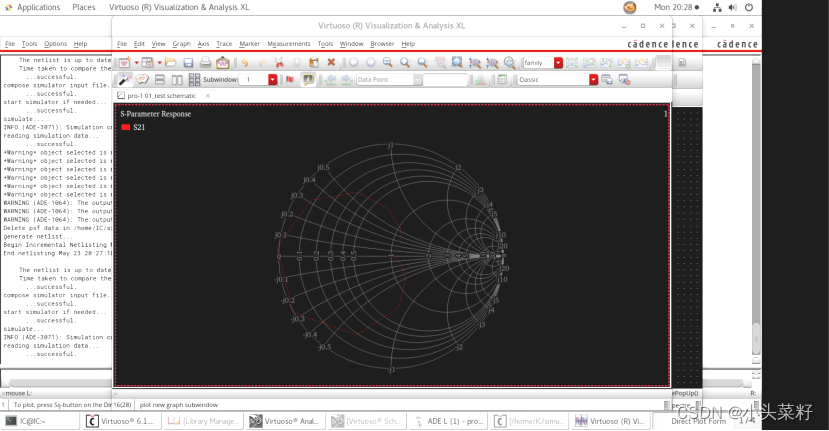This screenshot has width=829, height=431.
Task: Open the Measurements menu
Action: (289, 43)
